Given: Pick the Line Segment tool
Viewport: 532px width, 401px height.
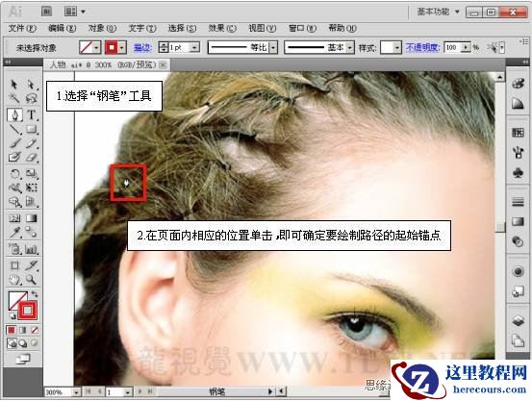Looking at the screenshot, I should (x=14, y=130).
